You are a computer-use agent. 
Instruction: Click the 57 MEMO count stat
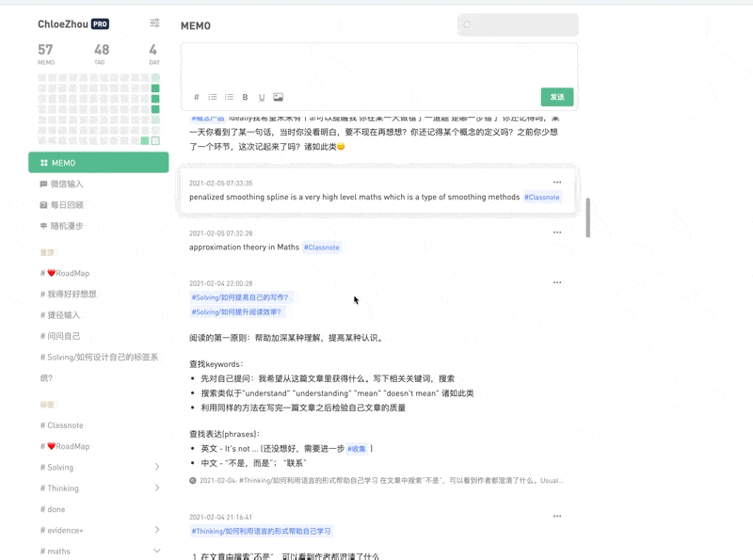(46, 55)
